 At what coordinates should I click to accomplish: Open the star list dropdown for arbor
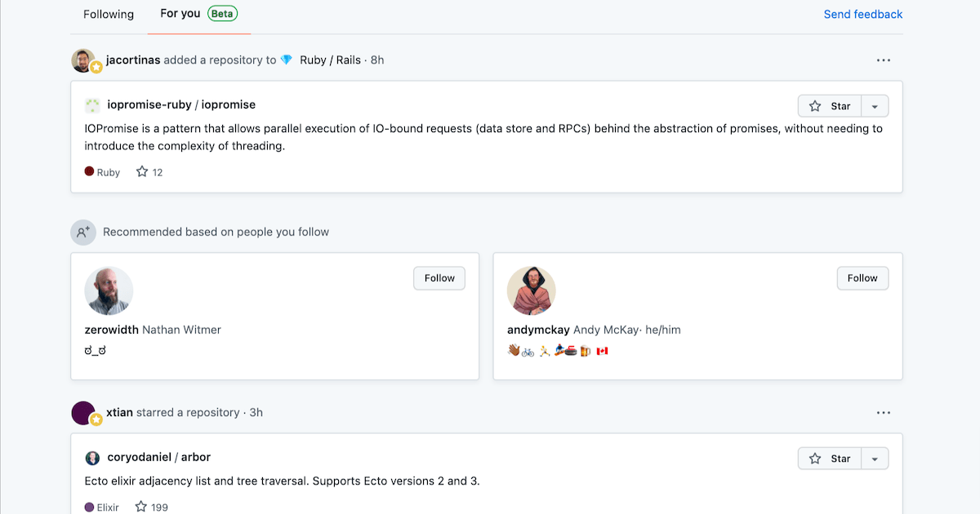(875, 458)
